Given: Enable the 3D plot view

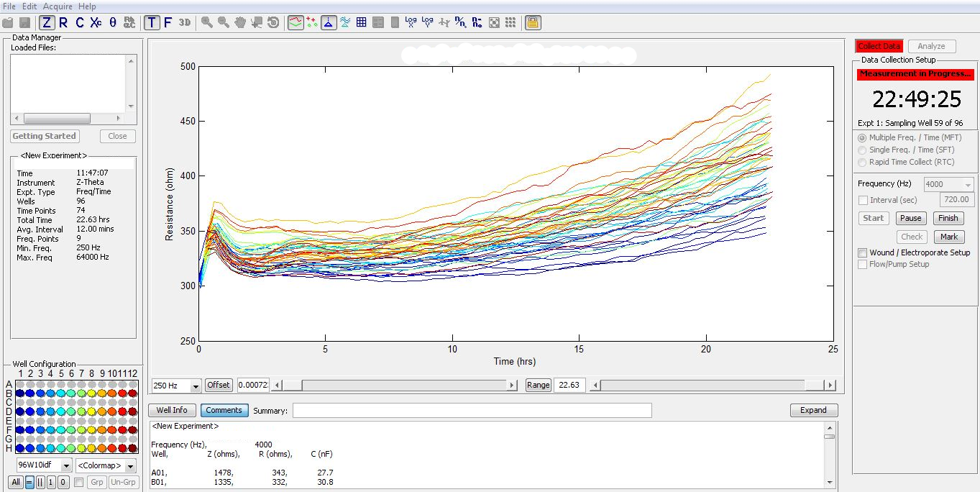Looking at the screenshot, I should point(185,22).
